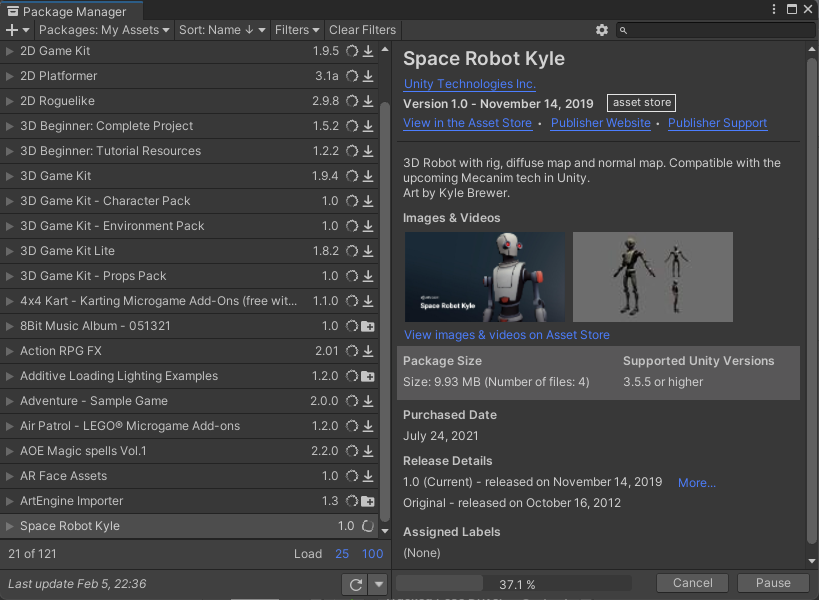Open Unity Technologies Inc. publisher link
Screen dimensions: 819x600
point(470,84)
